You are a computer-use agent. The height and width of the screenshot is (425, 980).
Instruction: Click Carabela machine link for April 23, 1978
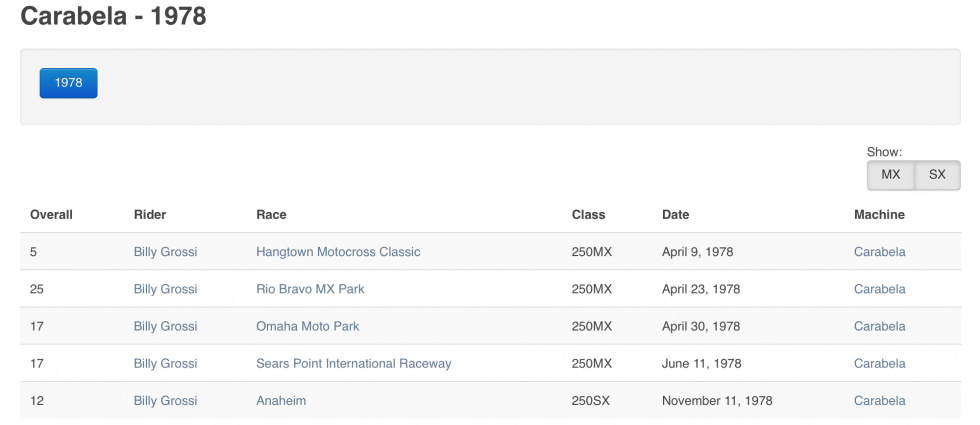pos(879,289)
